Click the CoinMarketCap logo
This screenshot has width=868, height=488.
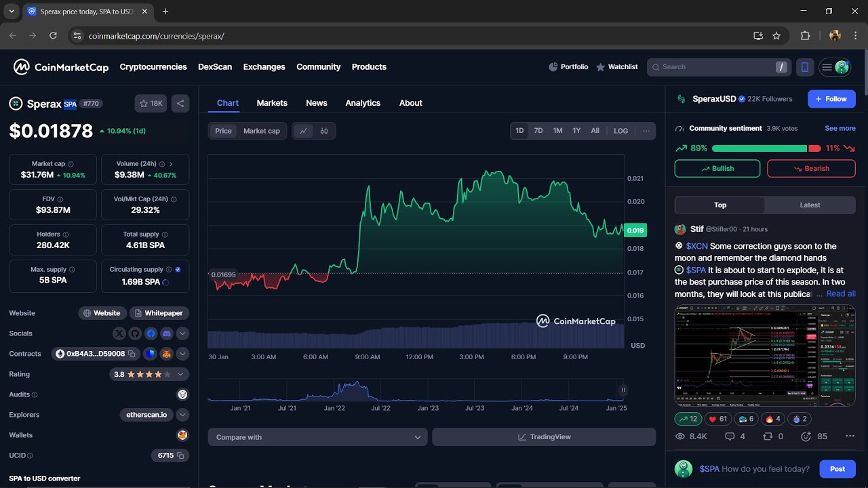61,67
